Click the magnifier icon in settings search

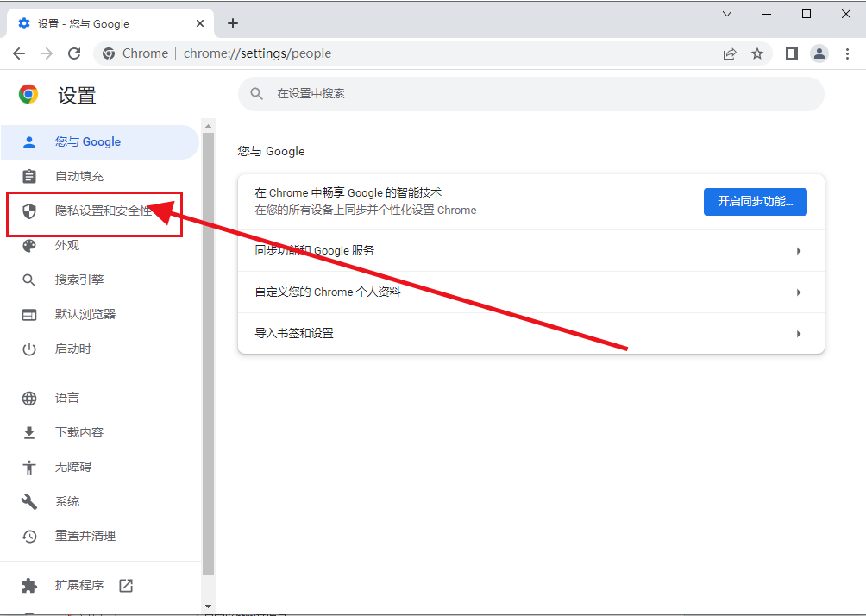point(256,93)
